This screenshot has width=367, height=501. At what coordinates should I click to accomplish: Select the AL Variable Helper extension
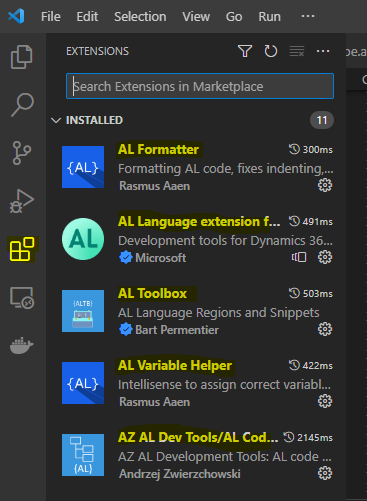coord(197,383)
